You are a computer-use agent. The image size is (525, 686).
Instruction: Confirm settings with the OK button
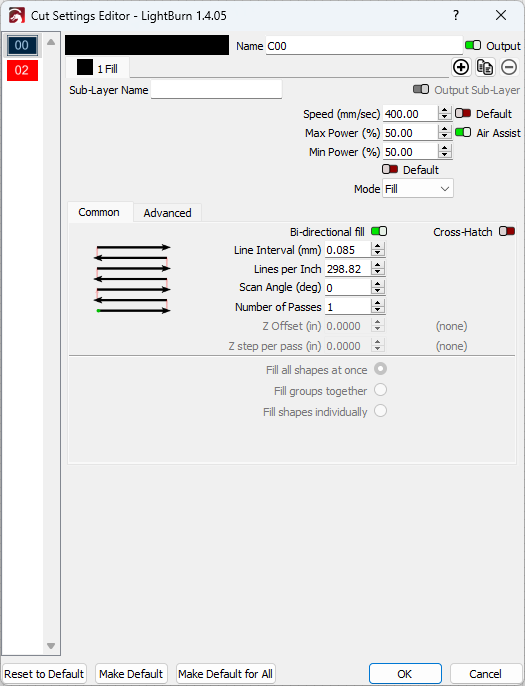[x=405, y=674]
